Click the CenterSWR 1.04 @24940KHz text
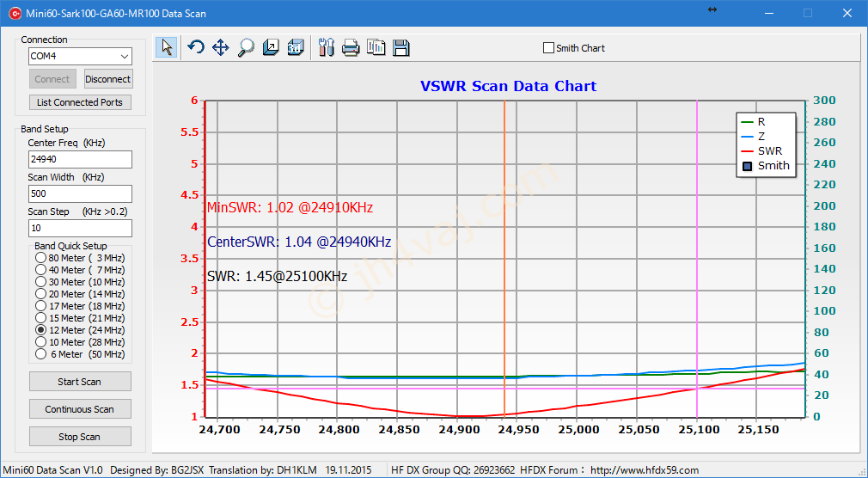The height and width of the screenshot is (478, 868). [x=299, y=242]
